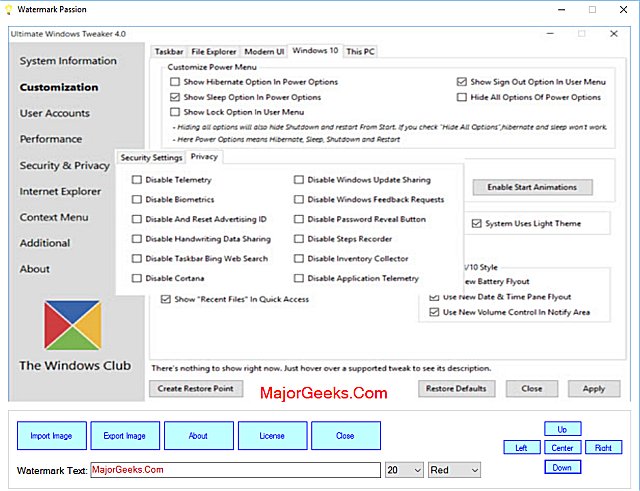Check Disable Password Reveal Button

(x=299, y=219)
